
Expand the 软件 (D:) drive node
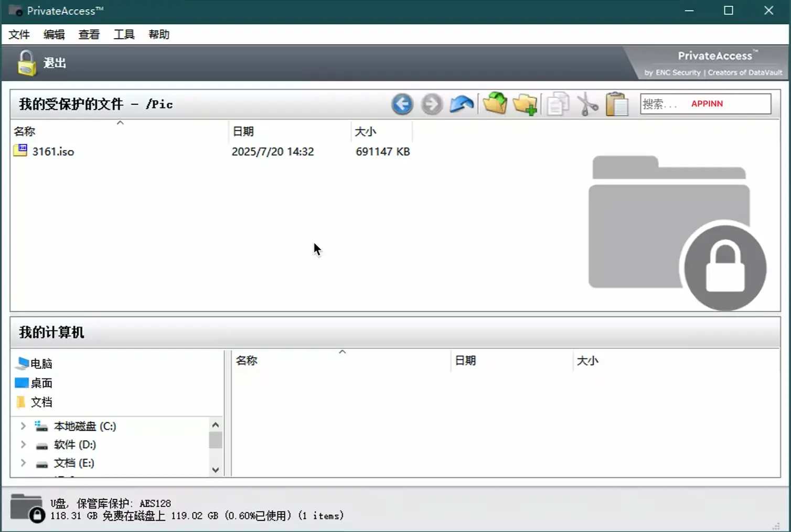coord(23,444)
